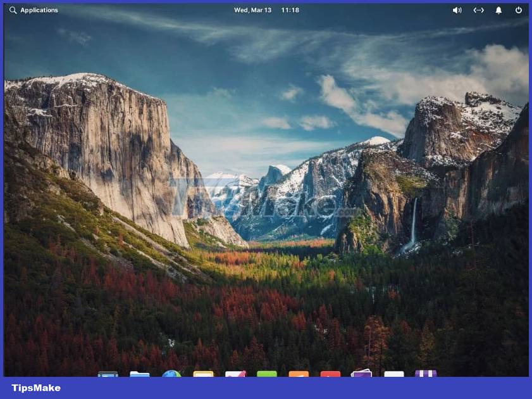Viewport: 532px width, 399px height.
Task: Open the network indicator menu
Action: [479, 10]
